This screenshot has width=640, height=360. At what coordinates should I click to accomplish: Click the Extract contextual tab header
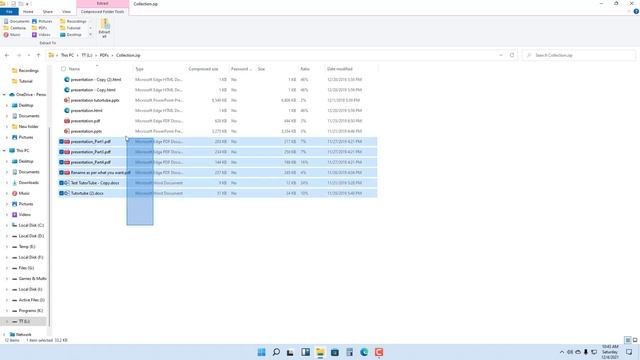[102, 4]
